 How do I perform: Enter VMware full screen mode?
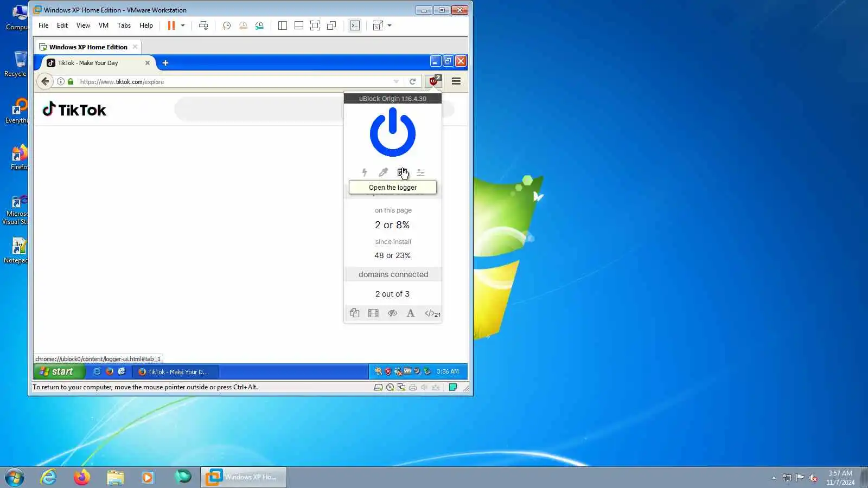315,25
